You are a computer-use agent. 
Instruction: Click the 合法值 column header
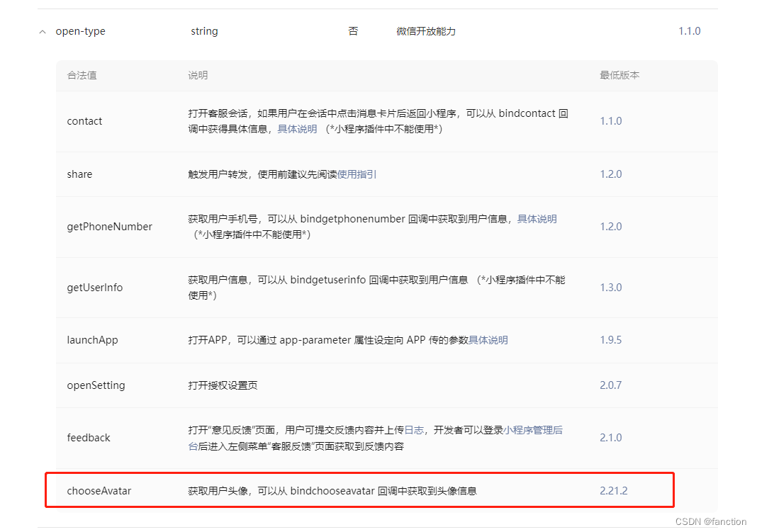click(x=82, y=75)
